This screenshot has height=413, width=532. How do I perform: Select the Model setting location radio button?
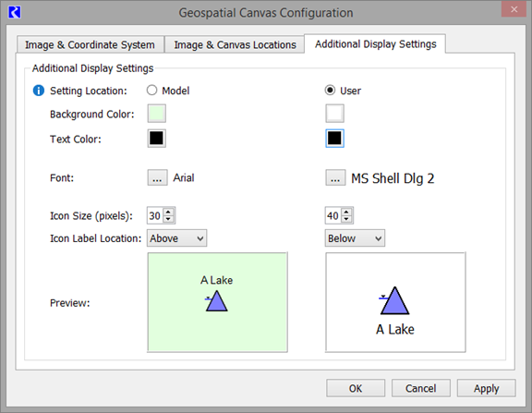point(151,91)
